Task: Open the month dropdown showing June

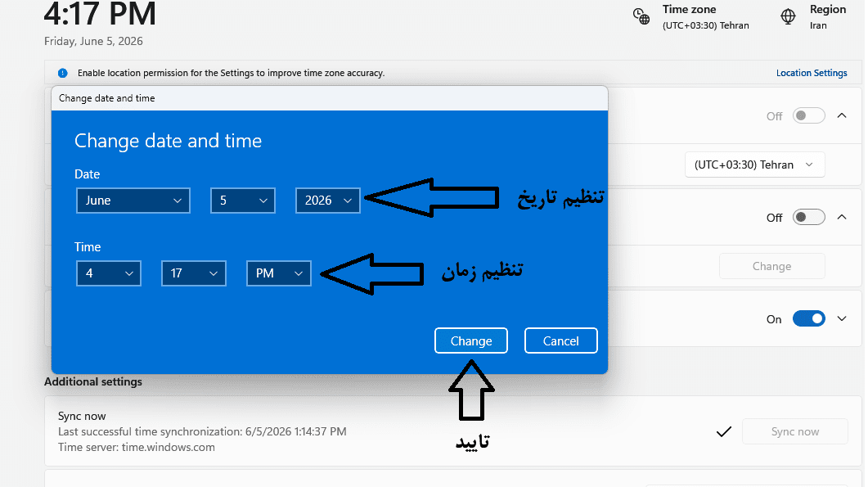Action: tap(133, 201)
